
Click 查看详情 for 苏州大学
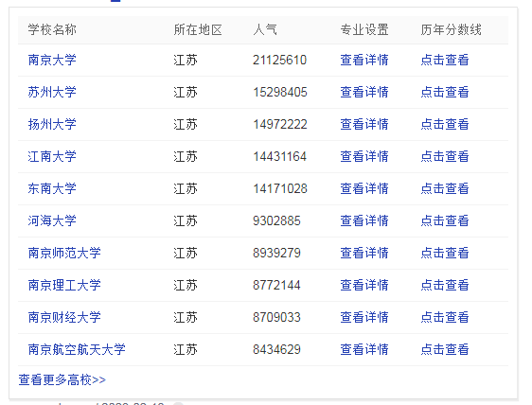pyautogui.click(x=364, y=93)
